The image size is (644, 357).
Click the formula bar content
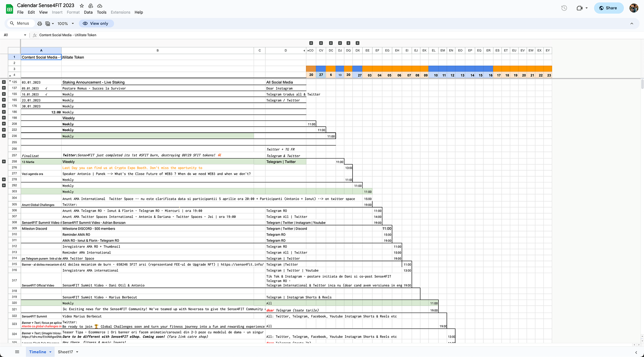coord(68,35)
